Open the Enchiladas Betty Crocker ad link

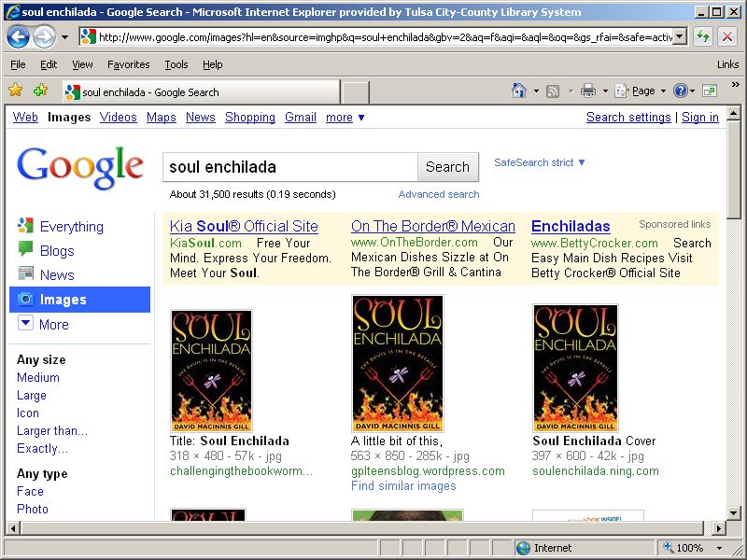pos(571,226)
